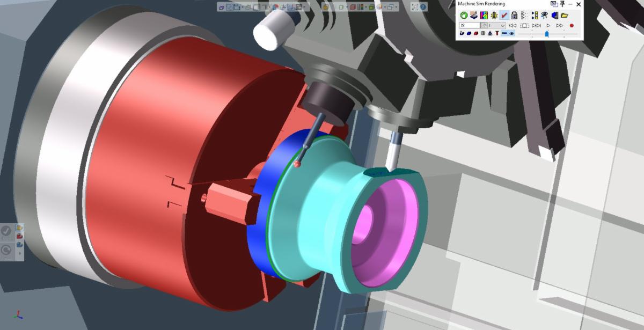This screenshot has width=644, height=330.
Task: Click the padlock lock icon
Action: (x=514, y=15)
